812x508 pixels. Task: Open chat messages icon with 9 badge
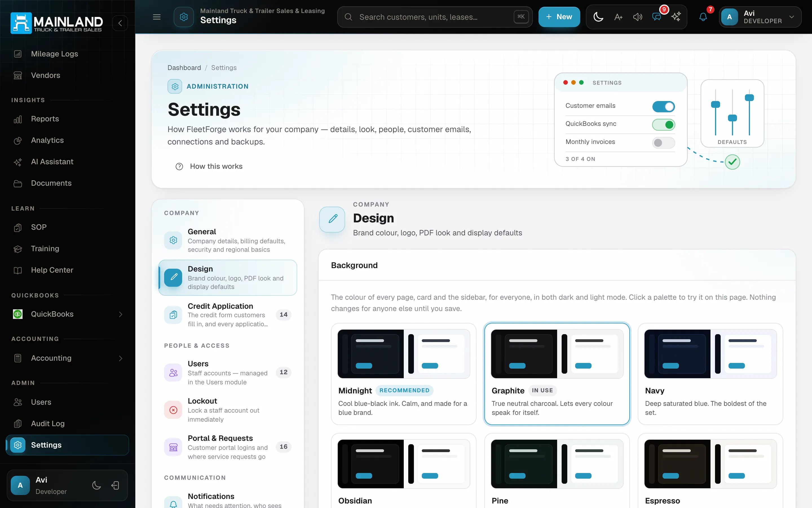point(657,17)
